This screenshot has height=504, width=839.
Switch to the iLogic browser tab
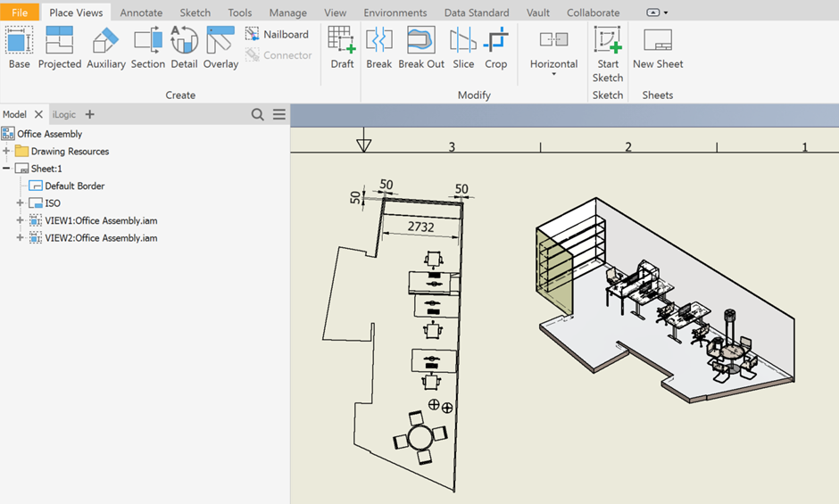tap(63, 114)
